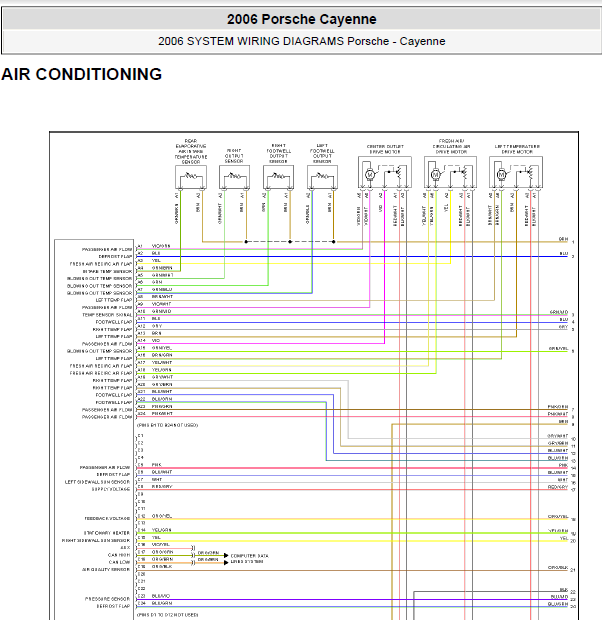The image size is (602, 620).
Task: Click the 'BLK' label at terminal 22
Action: click(x=564, y=590)
